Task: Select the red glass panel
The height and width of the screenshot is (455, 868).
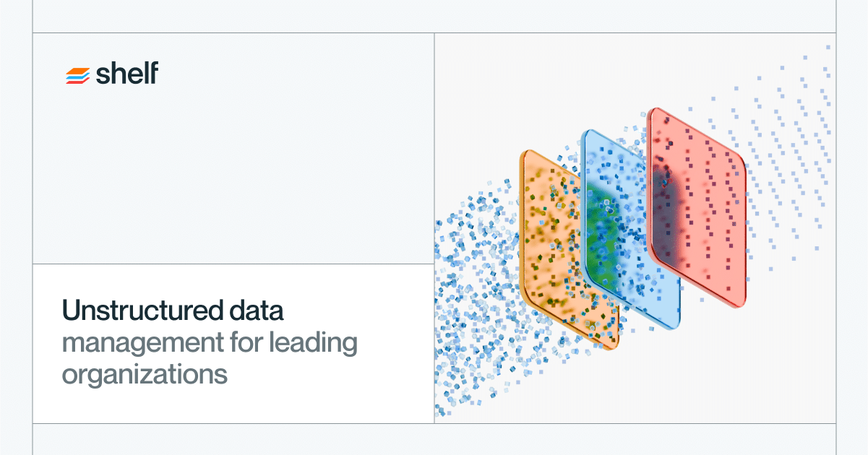Action: [x=696, y=208]
